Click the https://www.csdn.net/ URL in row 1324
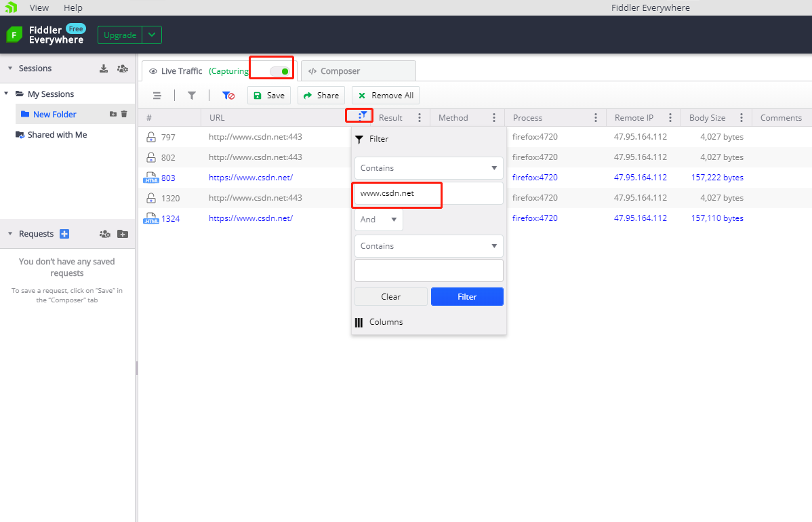This screenshot has height=522, width=812. [251, 218]
